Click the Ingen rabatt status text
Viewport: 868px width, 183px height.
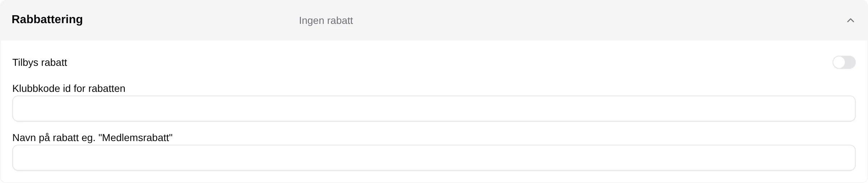[326, 21]
